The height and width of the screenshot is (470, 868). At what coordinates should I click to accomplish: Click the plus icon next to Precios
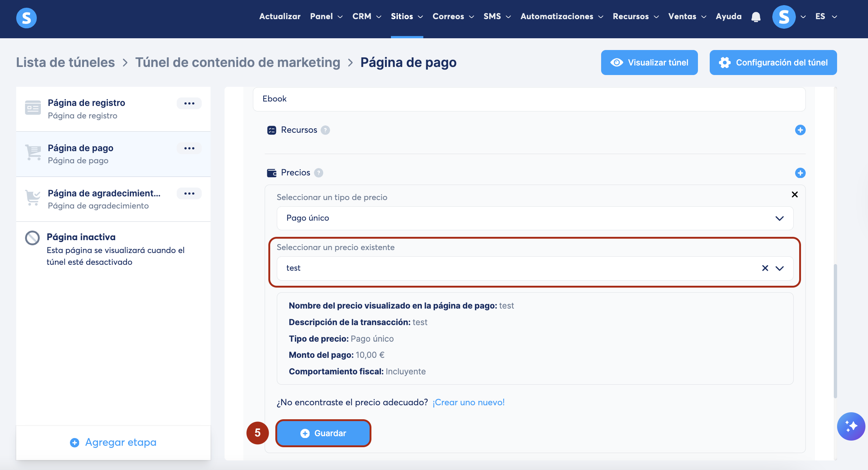pyautogui.click(x=800, y=173)
